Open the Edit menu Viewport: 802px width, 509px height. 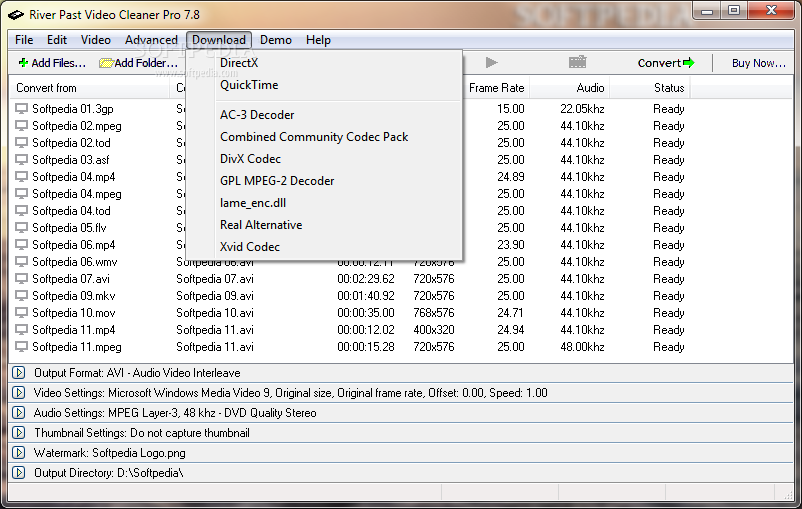coord(57,40)
